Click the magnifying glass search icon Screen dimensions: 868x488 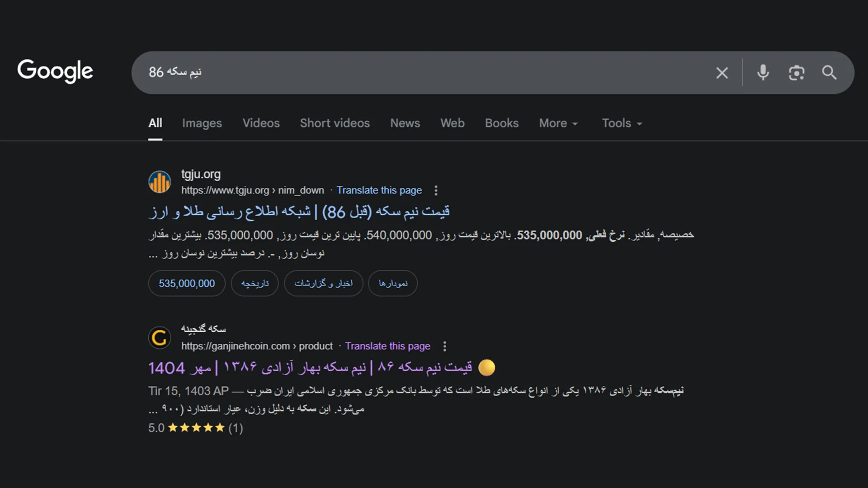tap(829, 73)
